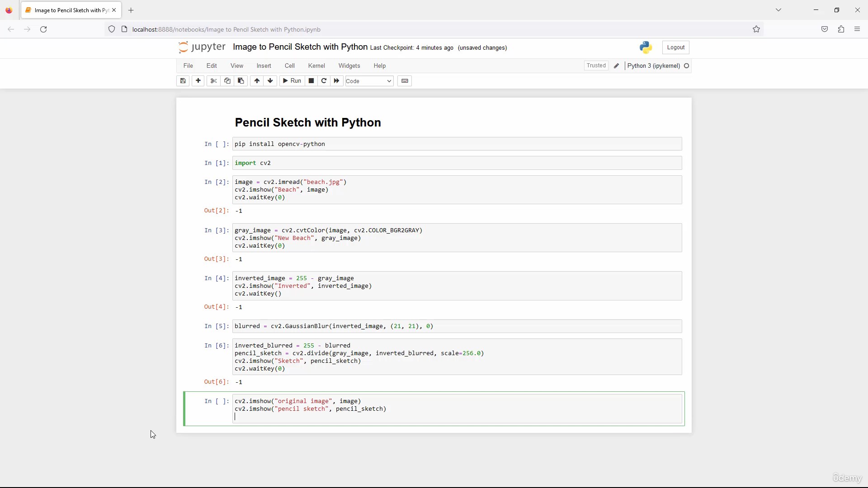This screenshot has width=868, height=488.
Task: Bookmark this page with the star icon
Action: pyautogui.click(x=756, y=29)
